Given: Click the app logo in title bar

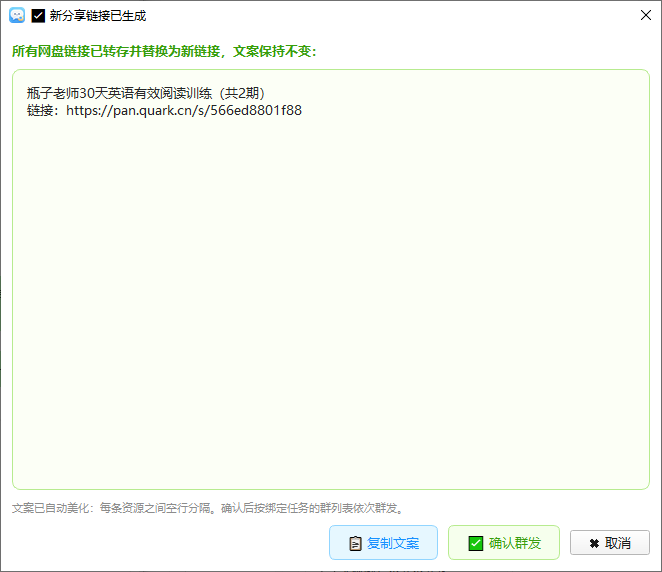Looking at the screenshot, I should point(17,16).
